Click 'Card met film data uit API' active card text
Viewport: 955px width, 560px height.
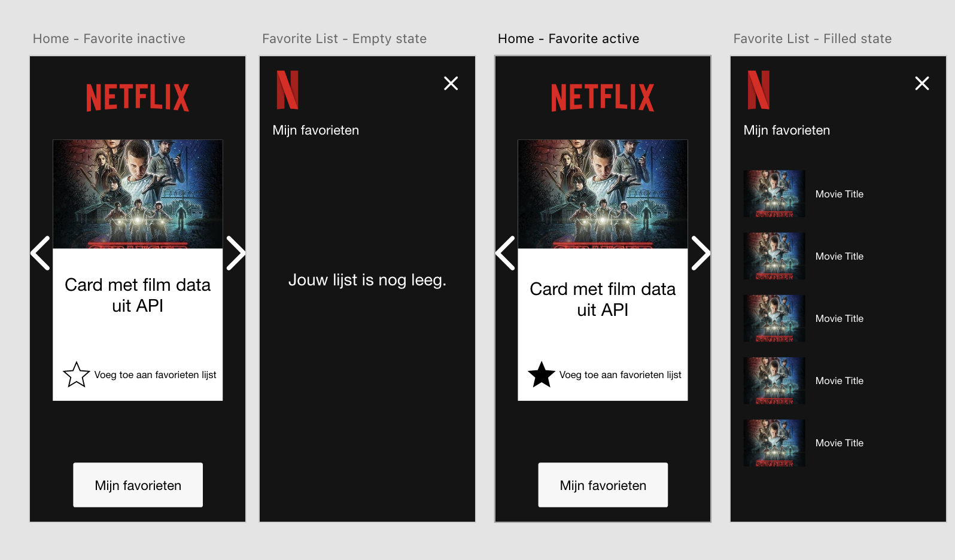pyautogui.click(x=603, y=299)
